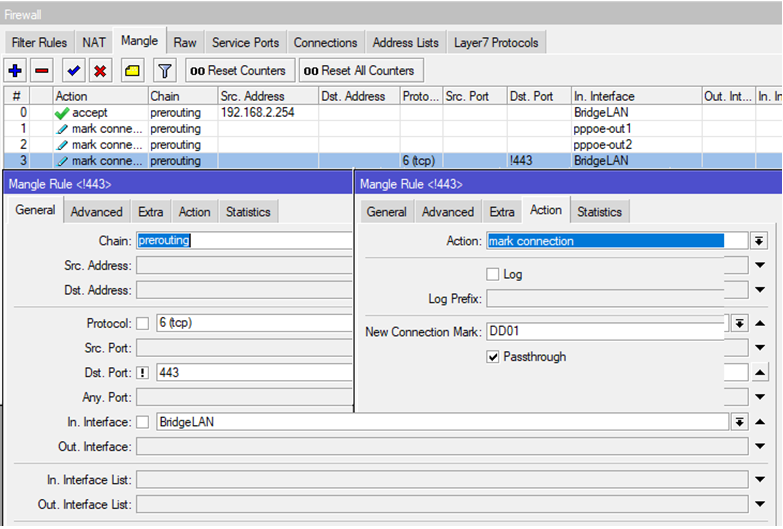Image resolution: width=783 pixels, height=529 pixels.
Task: Click the blue plus Add rule icon
Action: click(x=15, y=71)
